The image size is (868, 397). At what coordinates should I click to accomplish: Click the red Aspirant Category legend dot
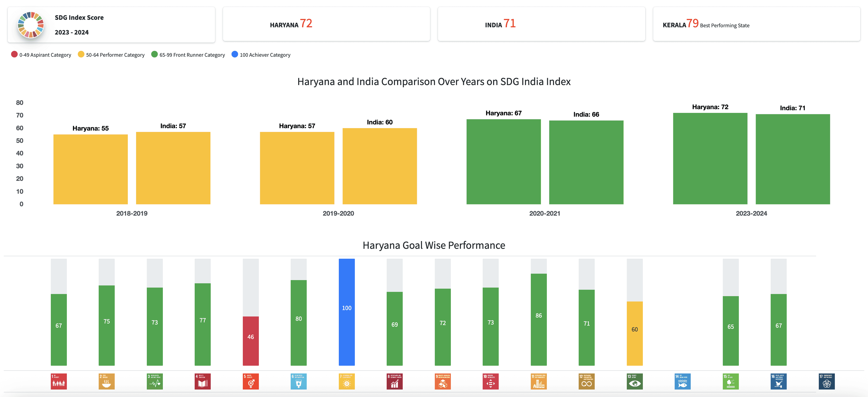click(x=14, y=54)
